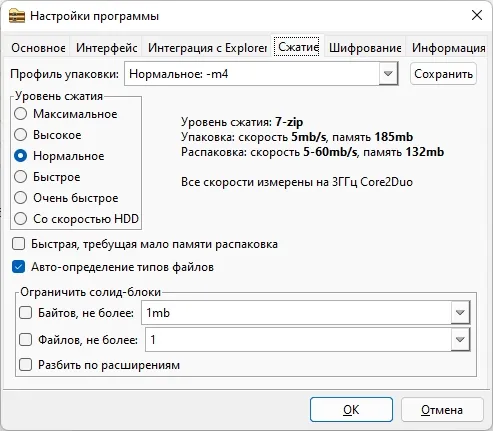Screen dimensions: 493x431
Task: Expand the Профиль упаковки dropdown arrow
Action: click(x=388, y=74)
